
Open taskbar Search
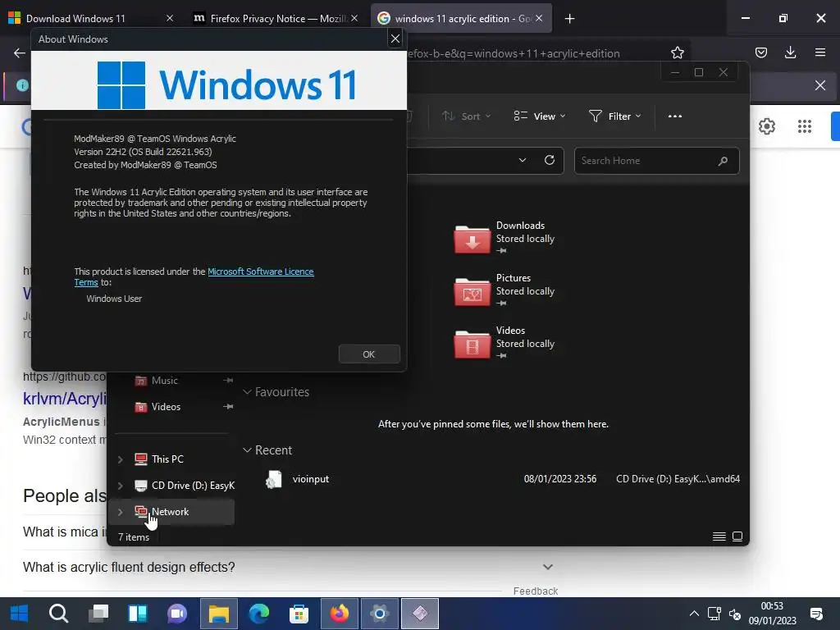59,614
